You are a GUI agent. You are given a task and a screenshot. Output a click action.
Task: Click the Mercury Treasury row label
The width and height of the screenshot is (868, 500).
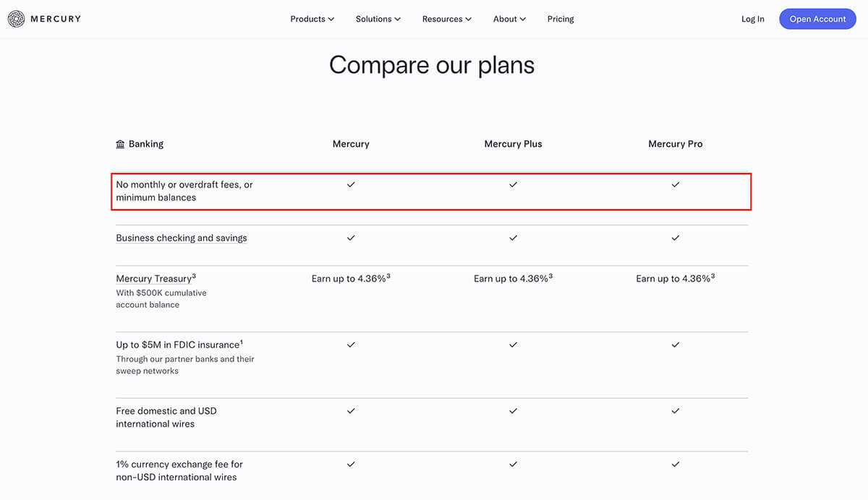point(156,279)
